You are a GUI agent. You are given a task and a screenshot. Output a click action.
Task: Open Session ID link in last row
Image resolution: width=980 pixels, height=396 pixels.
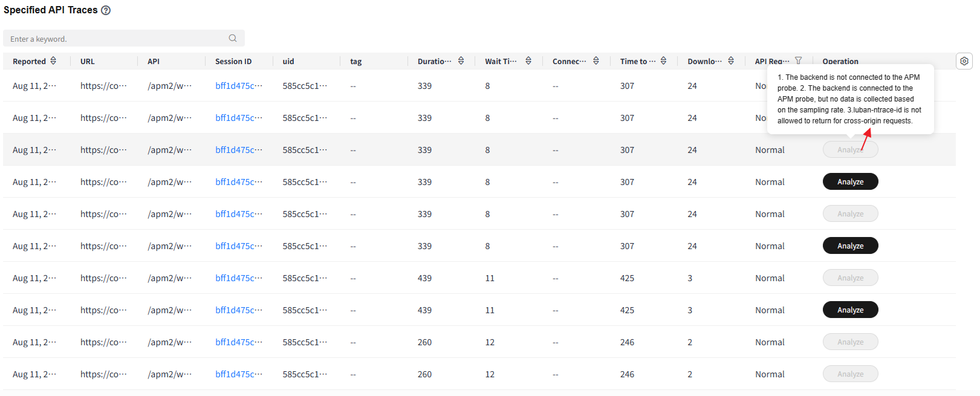[x=239, y=374]
